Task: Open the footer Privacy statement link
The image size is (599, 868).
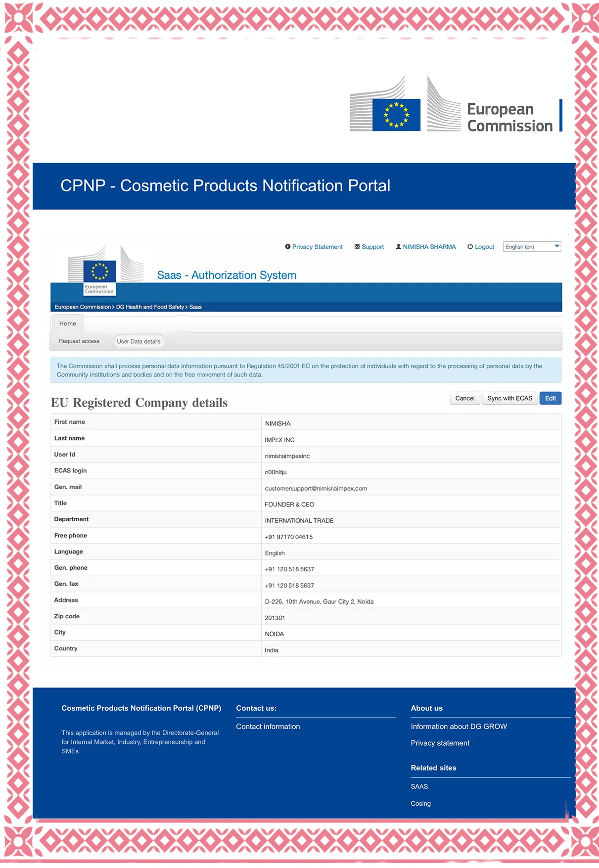Action: pos(440,743)
